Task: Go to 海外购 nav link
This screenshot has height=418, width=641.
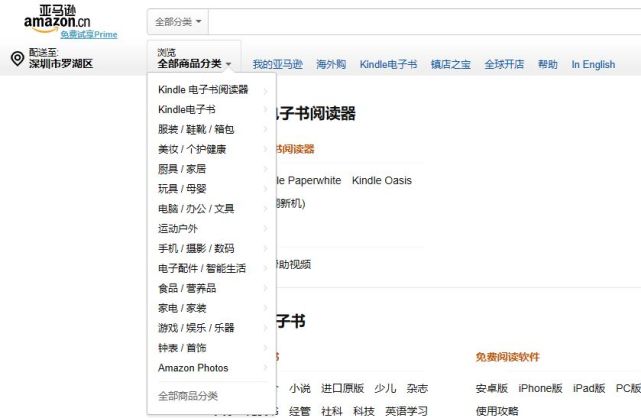Action: click(331, 64)
